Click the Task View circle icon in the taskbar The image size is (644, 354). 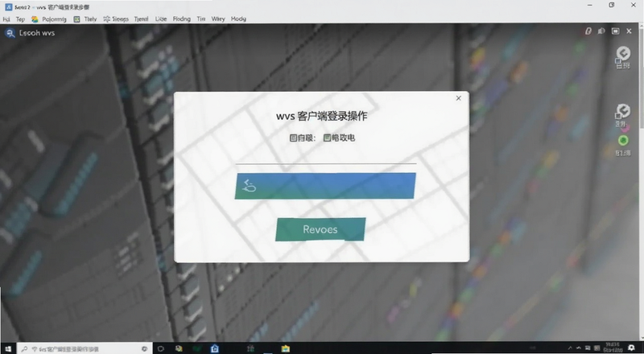160,348
